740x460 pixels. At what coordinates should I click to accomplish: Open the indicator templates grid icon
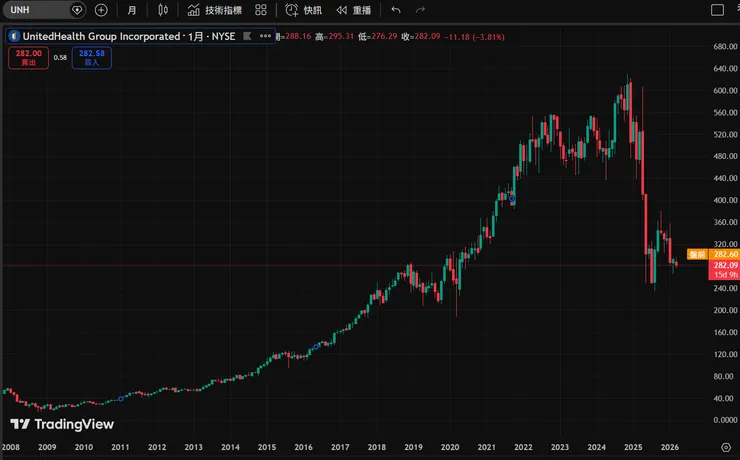[261, 10]
